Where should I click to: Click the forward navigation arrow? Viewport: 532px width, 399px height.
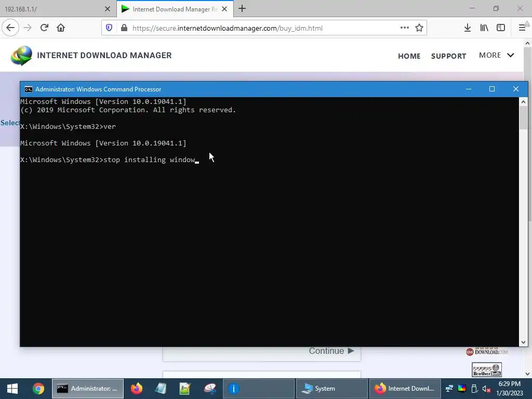pos(28,28)
